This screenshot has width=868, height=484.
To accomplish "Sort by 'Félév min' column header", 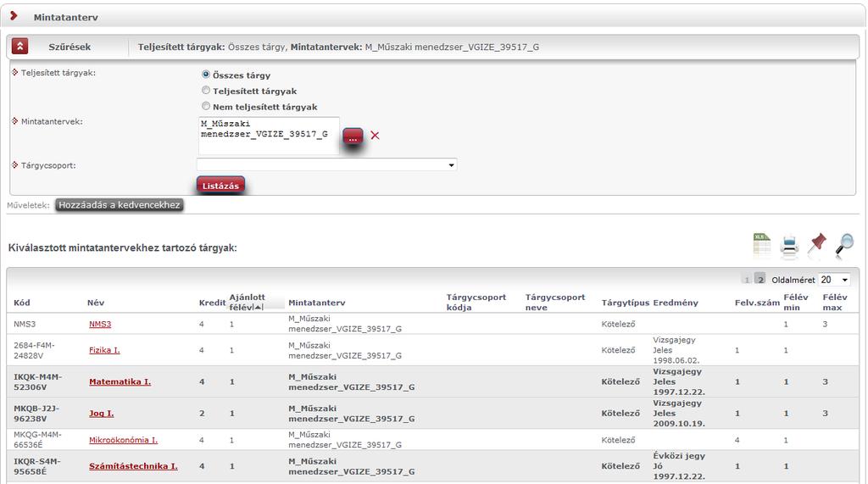I will tap(796, 303).
